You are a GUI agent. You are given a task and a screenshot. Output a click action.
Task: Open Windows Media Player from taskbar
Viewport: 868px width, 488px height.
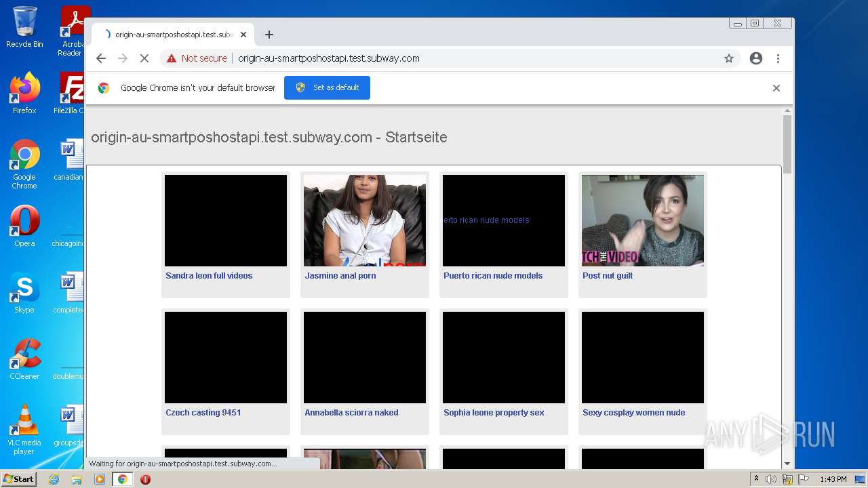click(100, 479)
